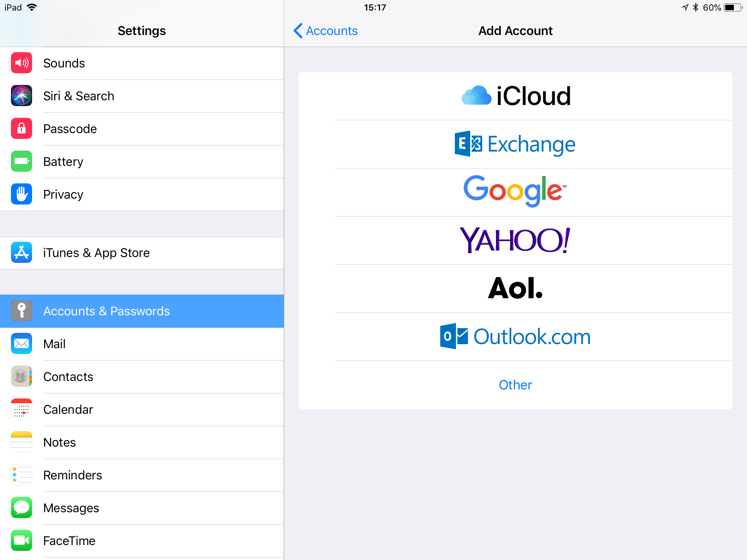Image resolution: width=747 pixels, height=560 pixels.
Task: Tap the Reminders icon
Action: (22, 475)
